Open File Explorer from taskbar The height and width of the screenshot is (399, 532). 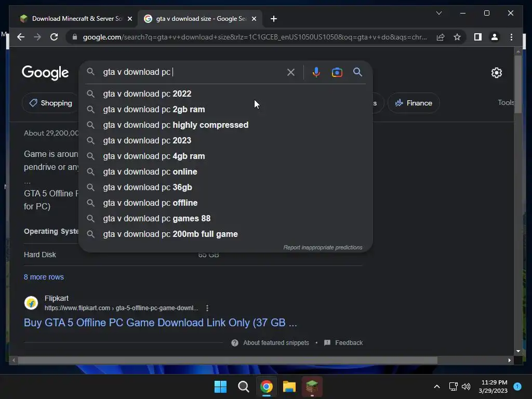pyautogui.click(x=289, y=387)
